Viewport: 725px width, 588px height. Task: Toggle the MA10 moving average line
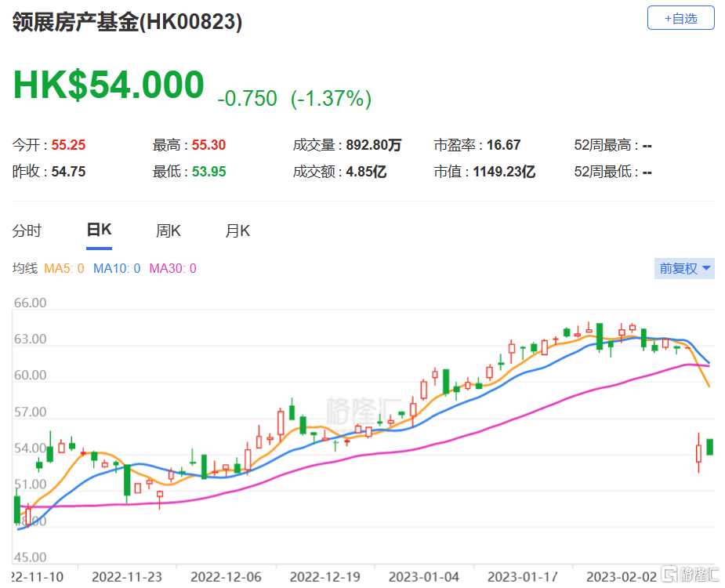117,268
